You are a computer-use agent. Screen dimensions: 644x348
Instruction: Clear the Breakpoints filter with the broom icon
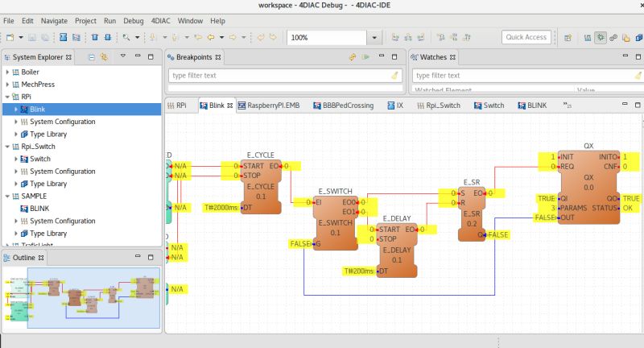tap(394, 75)
